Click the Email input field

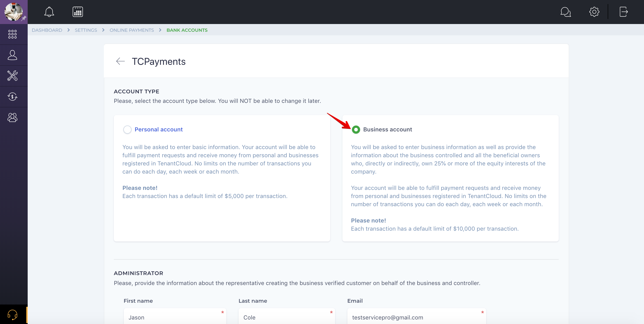point(416,317)
